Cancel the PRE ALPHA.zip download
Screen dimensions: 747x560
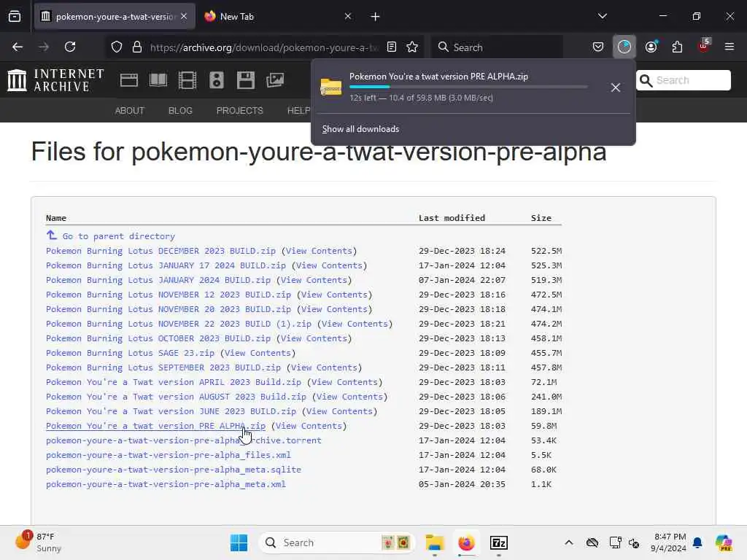click(616, 87)
